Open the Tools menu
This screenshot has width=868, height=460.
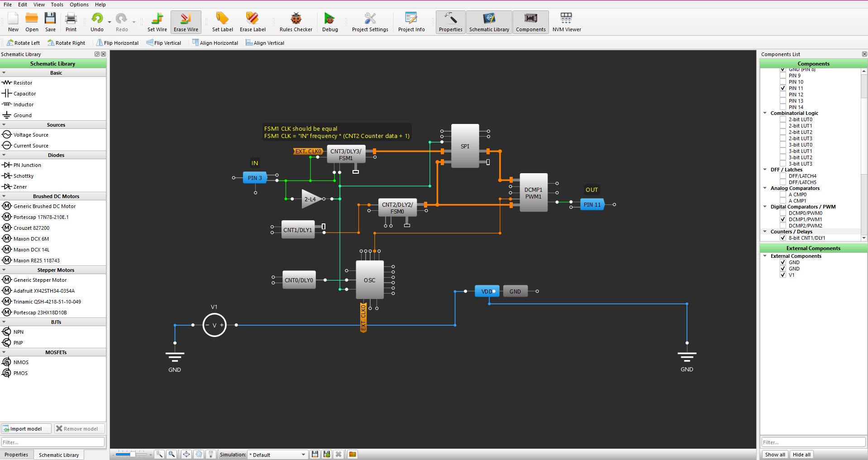click(57, 5)
